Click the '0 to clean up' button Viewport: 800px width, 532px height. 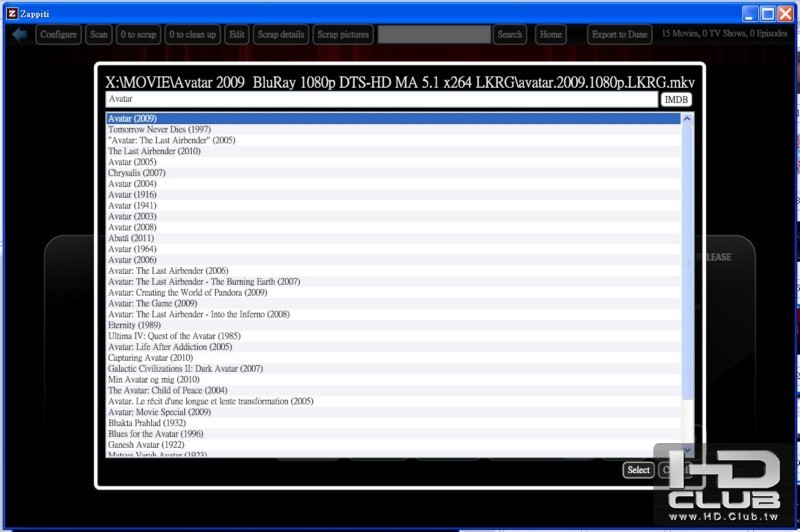[x=192, y=35]
